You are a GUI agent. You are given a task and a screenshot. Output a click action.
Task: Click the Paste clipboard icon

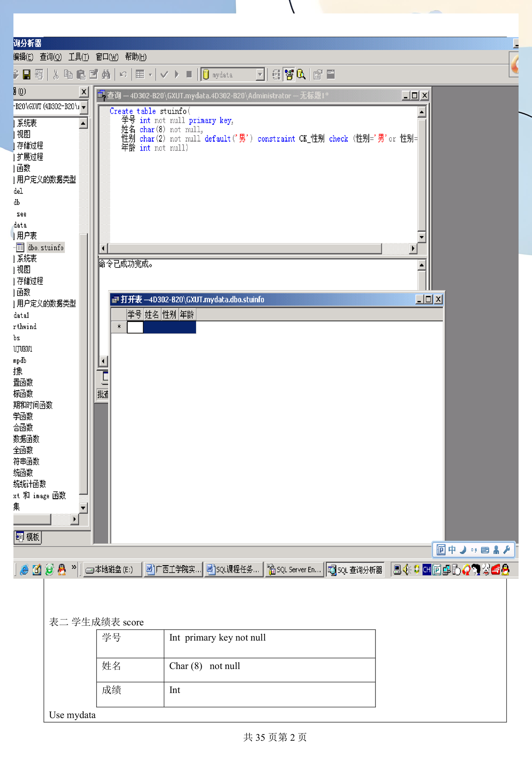(x=81, y=74)
